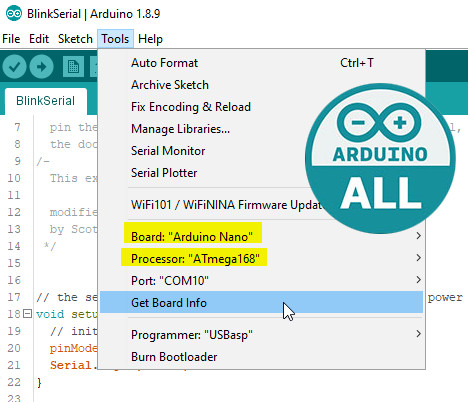468x402 pixels.
Task: Click the closing brace on line 22
Action: (39, 382)
